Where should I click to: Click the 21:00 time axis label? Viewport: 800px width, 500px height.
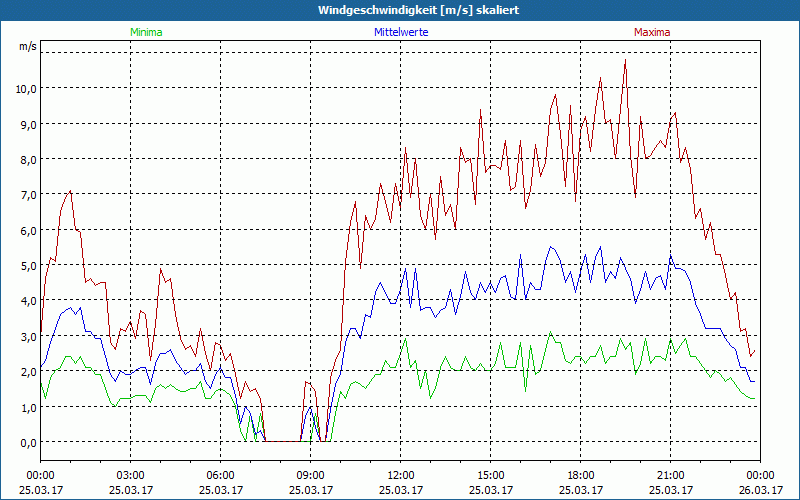[x=670, y=476]
